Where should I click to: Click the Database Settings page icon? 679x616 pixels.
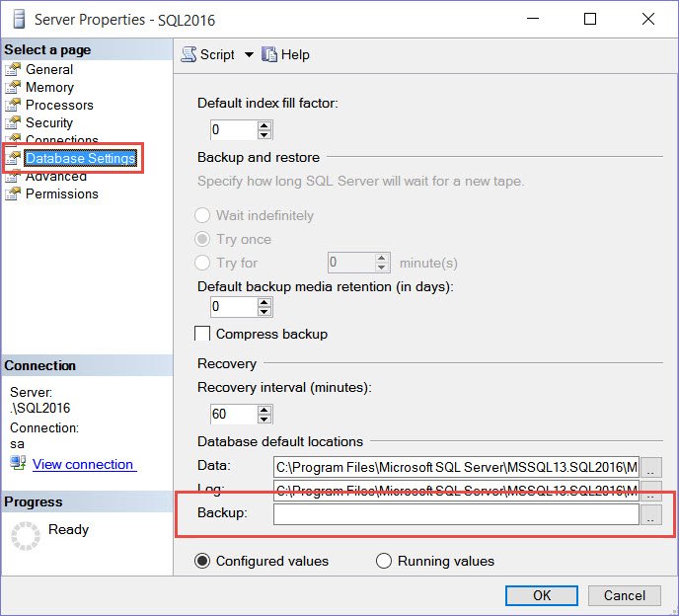[x=13, y=158]
